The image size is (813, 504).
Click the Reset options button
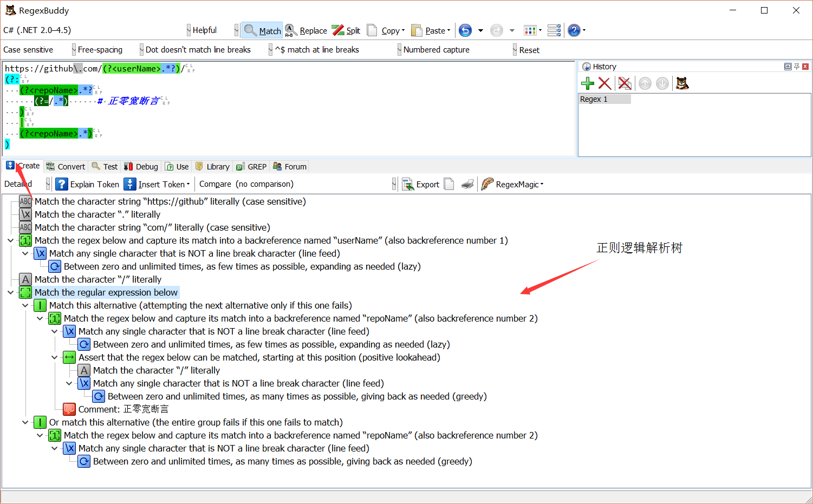[x=529, y=50]
